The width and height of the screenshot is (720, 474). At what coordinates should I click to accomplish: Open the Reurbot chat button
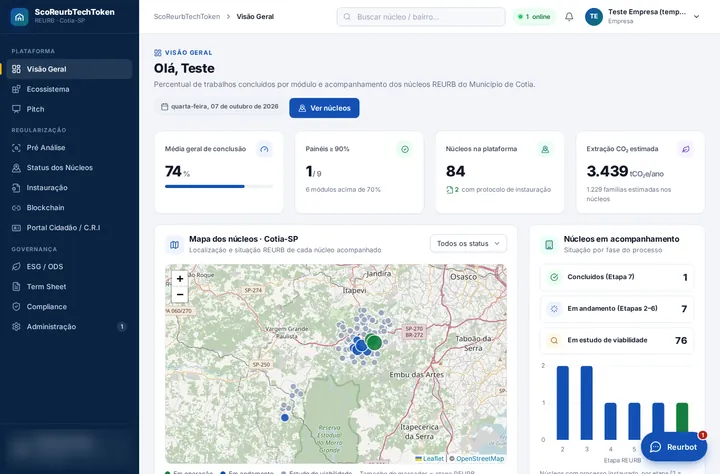674,447
